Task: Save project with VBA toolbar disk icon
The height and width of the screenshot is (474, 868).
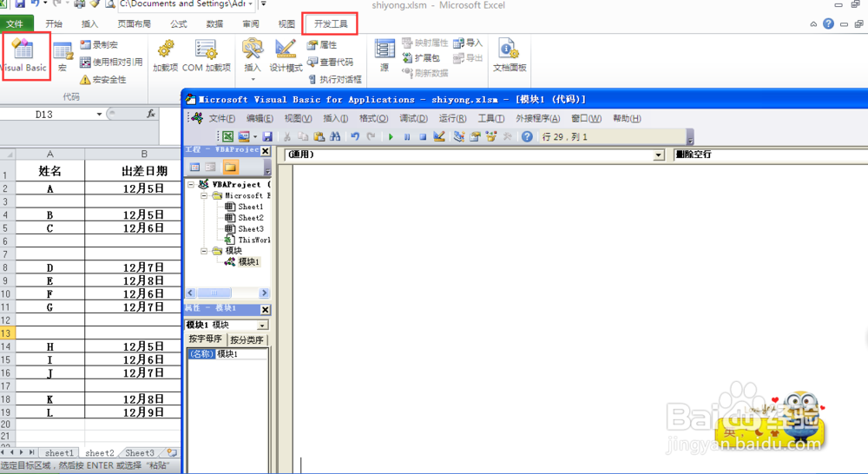Action: coord(267,136)
